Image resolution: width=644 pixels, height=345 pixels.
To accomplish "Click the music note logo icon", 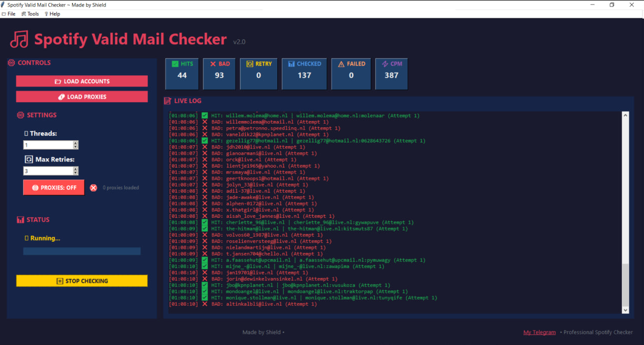I will pos(19,39).
